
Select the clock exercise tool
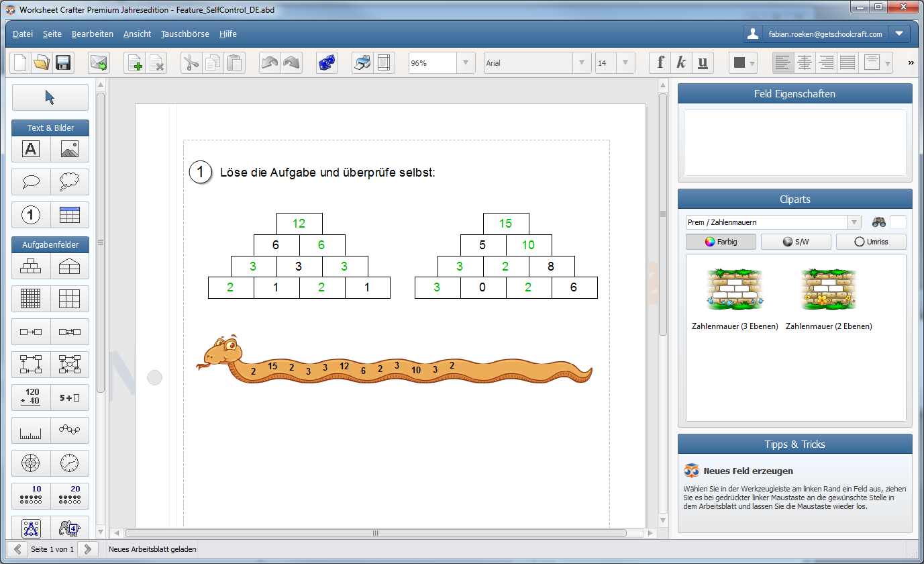pos(69,463)
